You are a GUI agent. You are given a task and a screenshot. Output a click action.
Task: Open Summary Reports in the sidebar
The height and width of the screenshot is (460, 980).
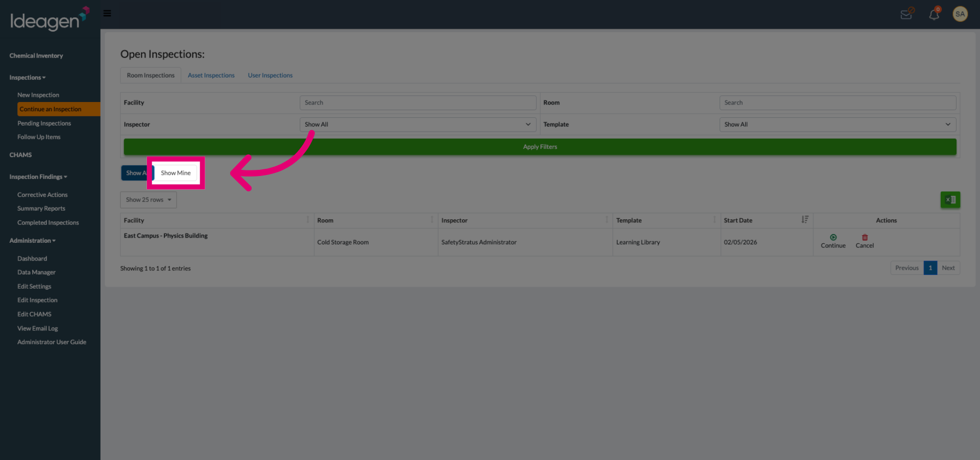41,209
